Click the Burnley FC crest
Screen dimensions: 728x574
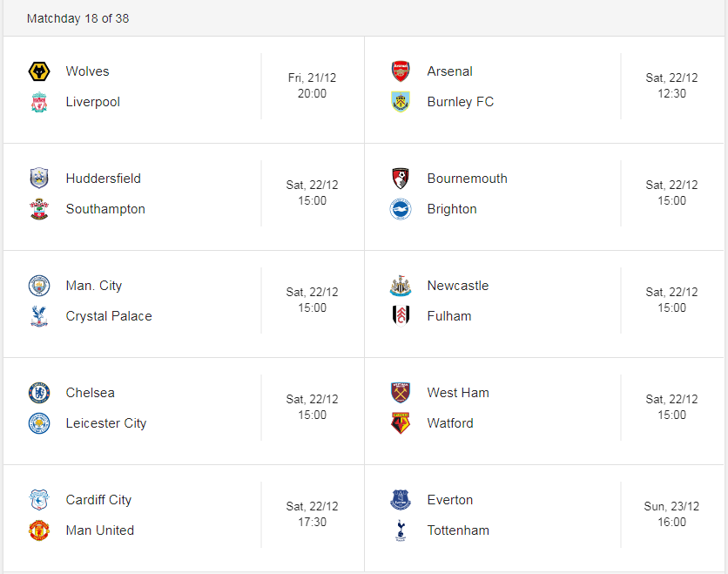pos(401,102)
